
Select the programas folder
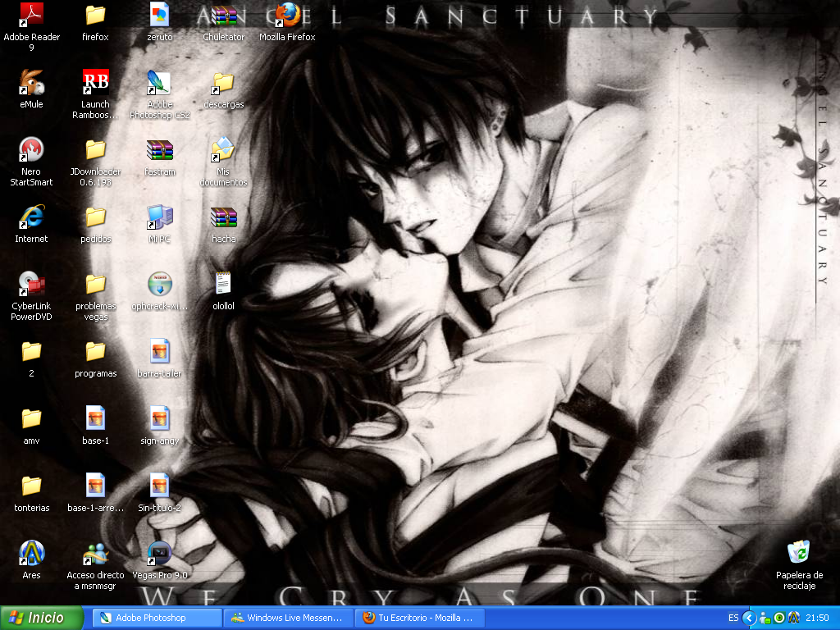(95, 351)
